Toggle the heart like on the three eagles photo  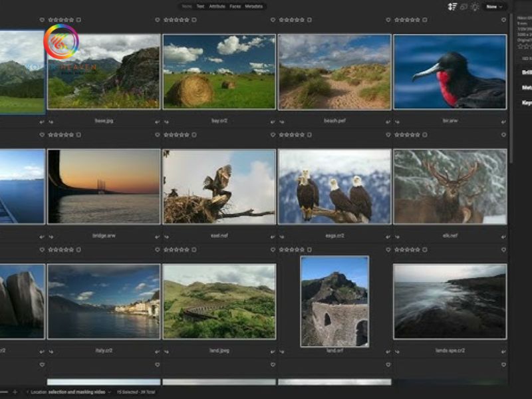point(388,135)
